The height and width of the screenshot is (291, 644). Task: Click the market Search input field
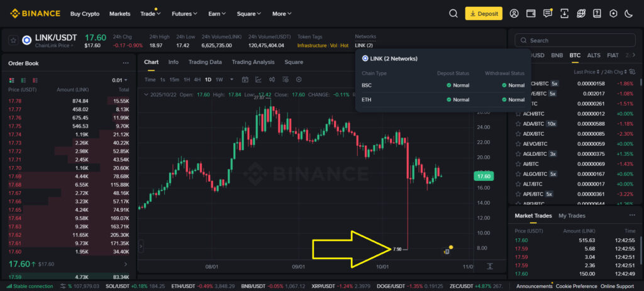tap(575, 40)
